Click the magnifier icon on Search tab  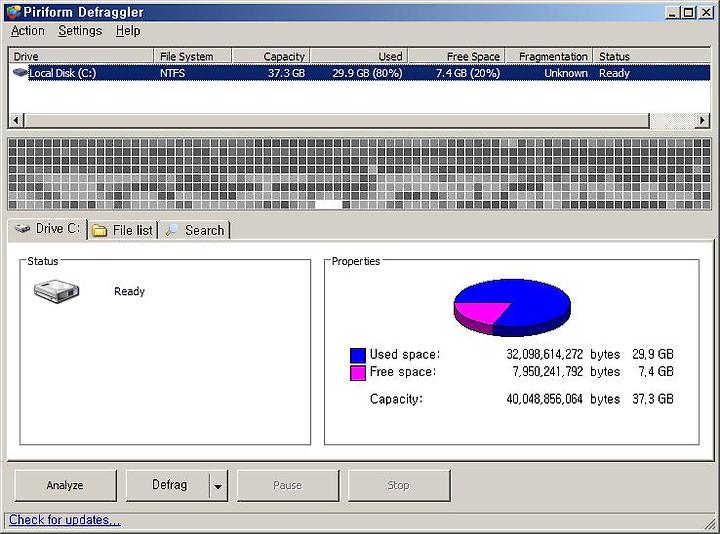pos(172,230)
